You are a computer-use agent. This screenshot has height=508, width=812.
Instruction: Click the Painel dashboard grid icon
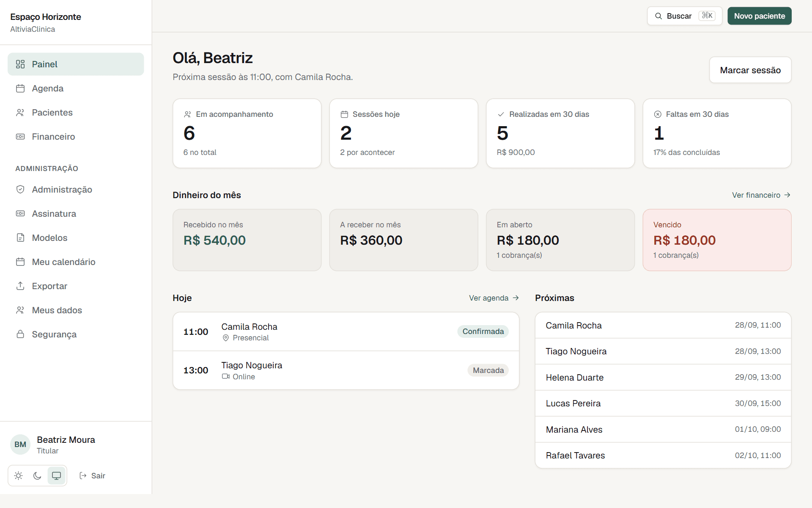point(20,64)
